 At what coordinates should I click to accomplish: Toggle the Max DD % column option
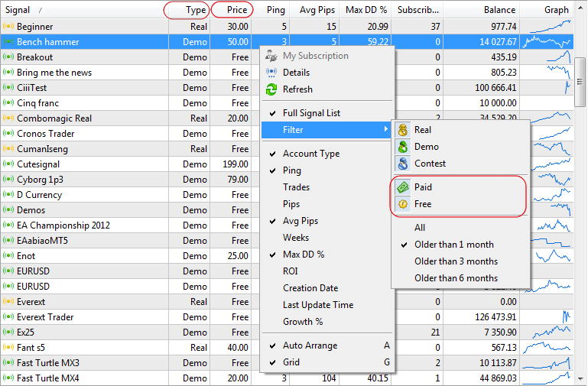327,255
